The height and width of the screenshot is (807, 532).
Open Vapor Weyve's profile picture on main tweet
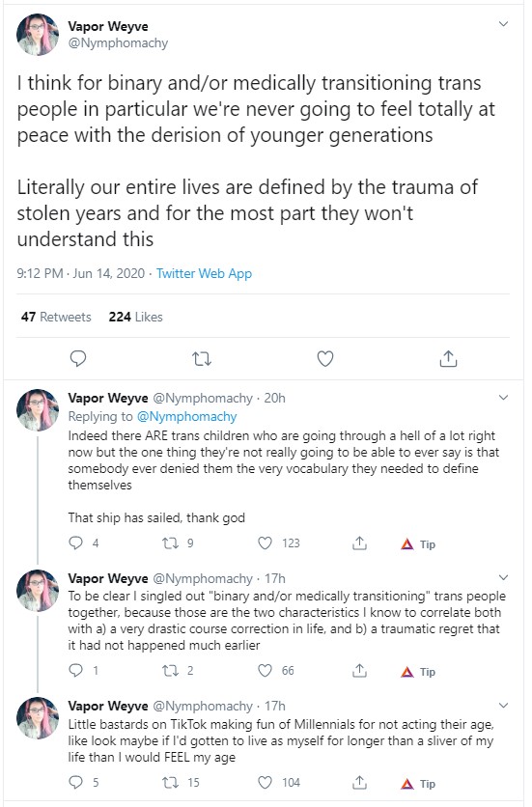(x=38, y=35)
